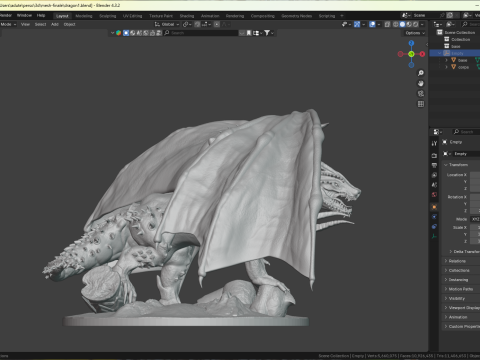
Task: Click the Blender color logo icon in header
Action: (x=118, y=33)
